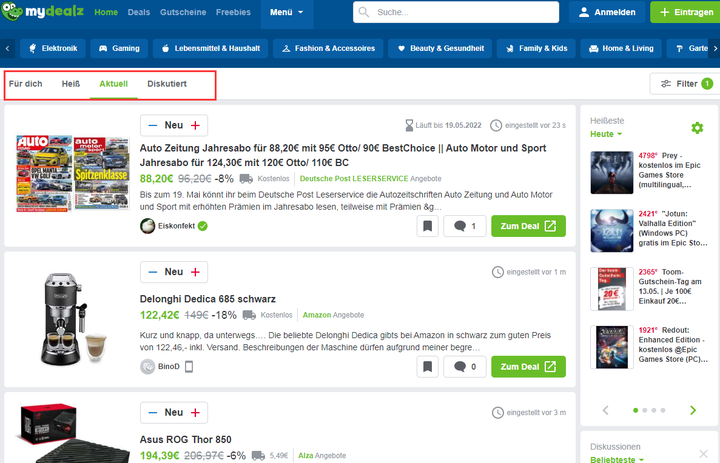
Task: Expand the Beliebteste discussions dropdown
Action: pos(617,459)
